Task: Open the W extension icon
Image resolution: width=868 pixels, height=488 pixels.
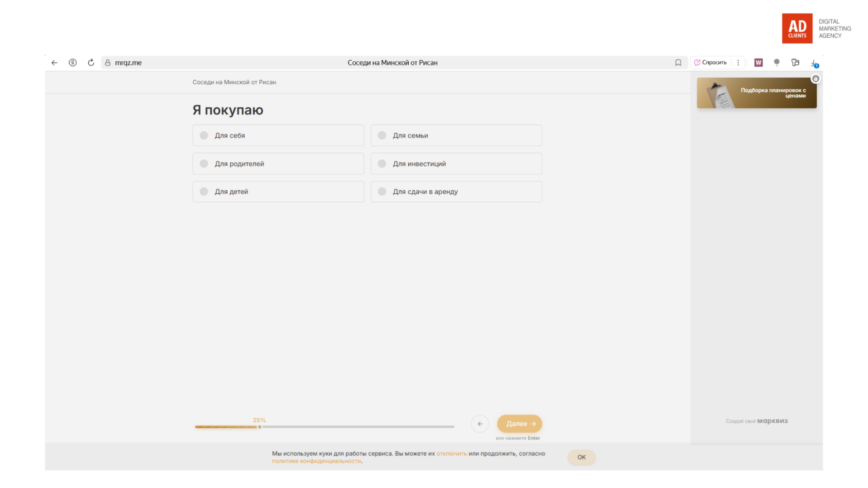Action: [758, 62]
